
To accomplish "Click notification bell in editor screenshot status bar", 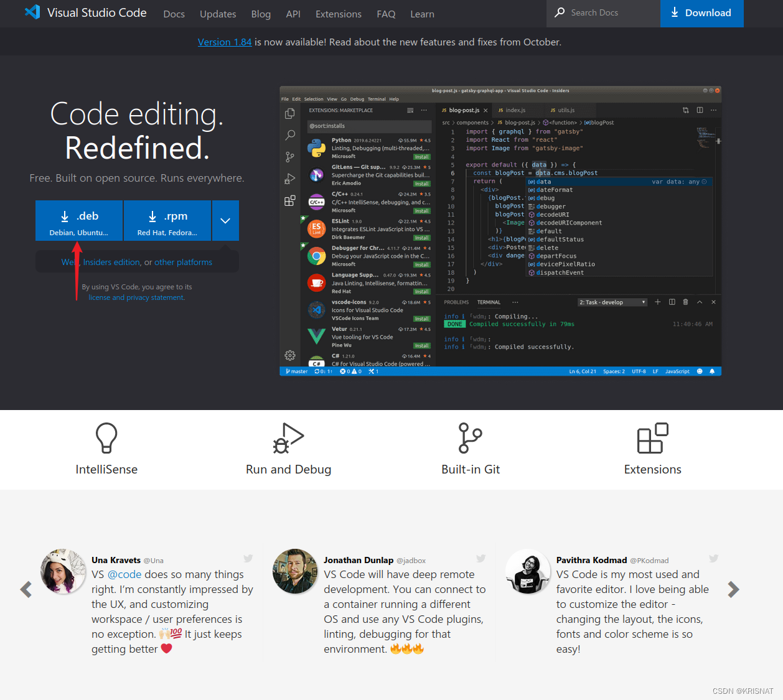I will 712,371.
